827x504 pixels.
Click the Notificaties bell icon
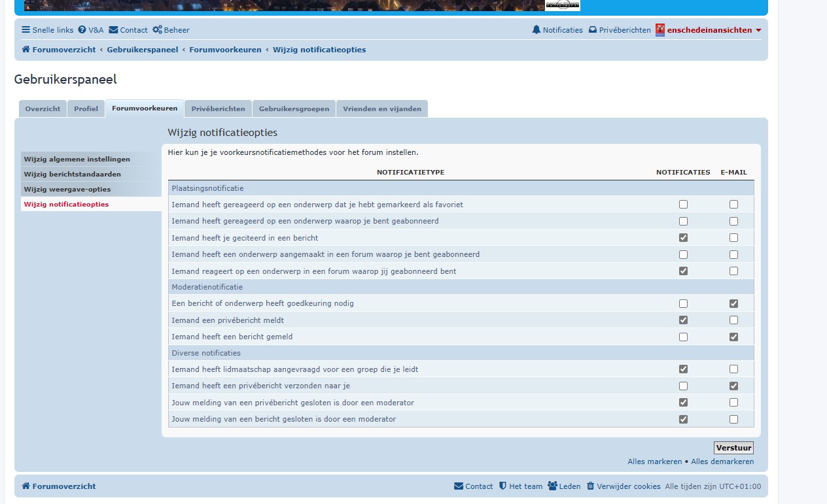tap(537, 30)
